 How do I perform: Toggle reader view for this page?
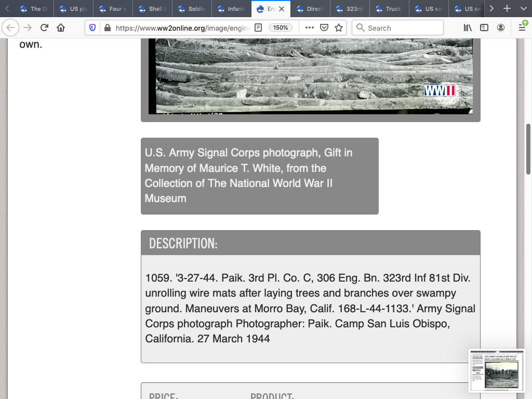point(258,28)
